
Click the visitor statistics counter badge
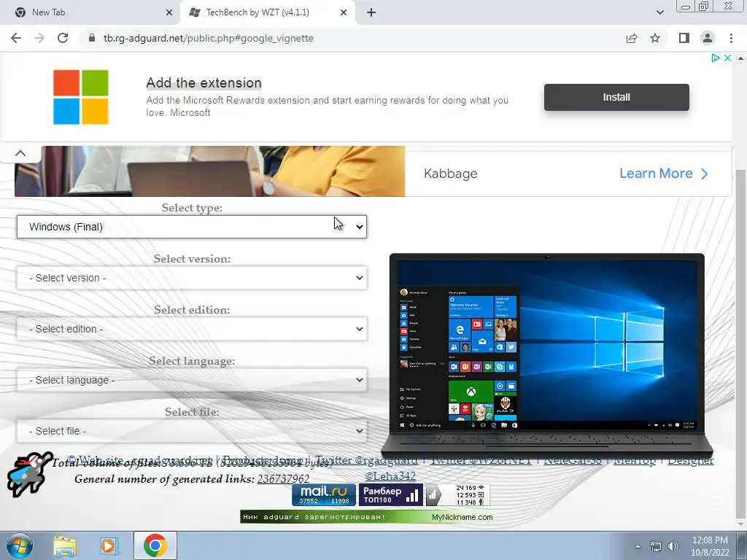457,495
